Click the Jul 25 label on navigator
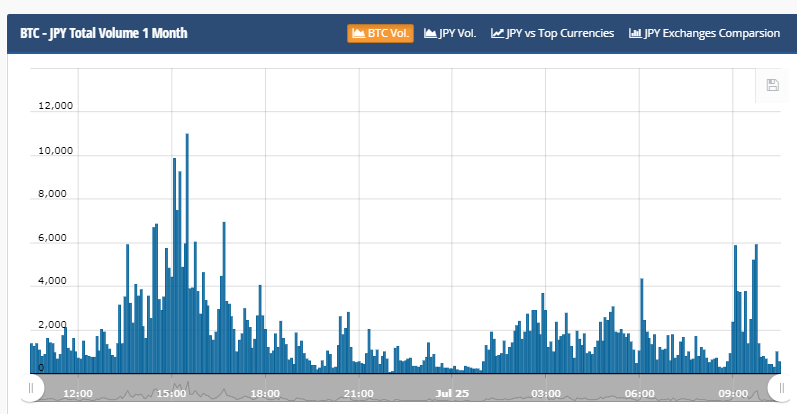 pos(452,394)
